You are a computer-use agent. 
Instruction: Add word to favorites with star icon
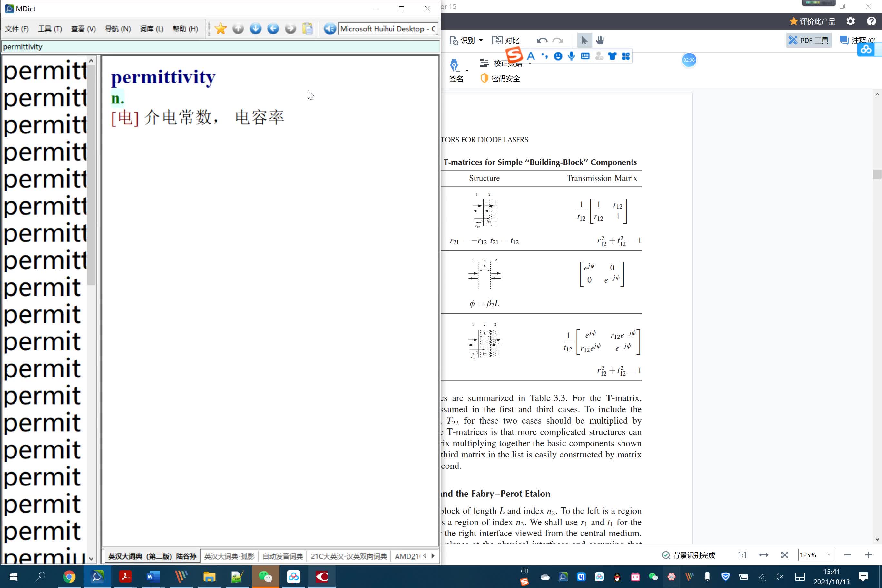pyautogui.click(x=220, y=28)
